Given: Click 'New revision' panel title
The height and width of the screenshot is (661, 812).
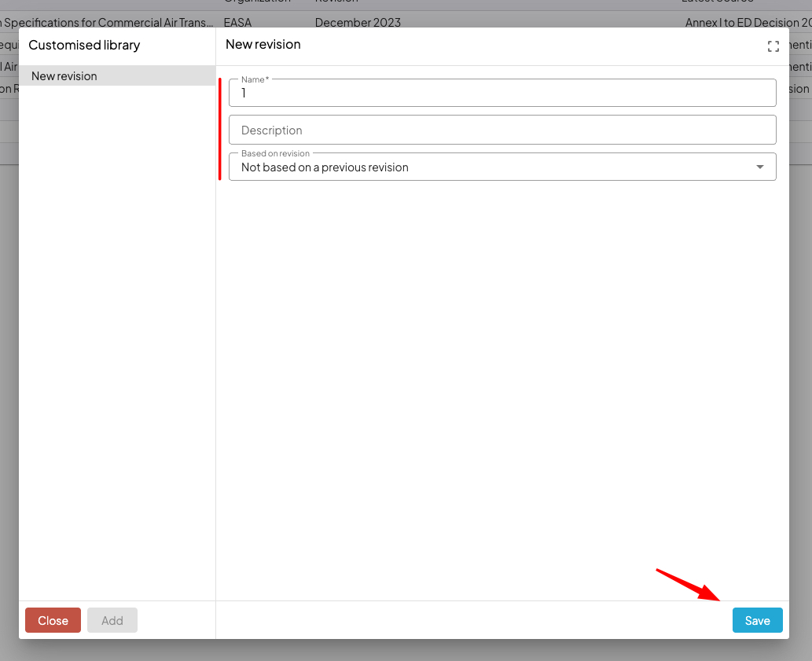Looking at the screenshot, I should 263,45.
